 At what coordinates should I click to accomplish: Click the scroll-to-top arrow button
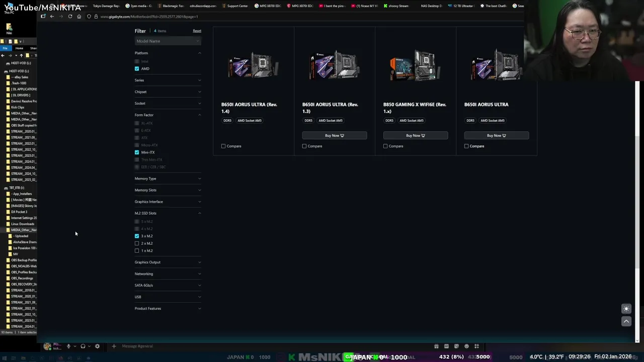tap(626, 321)
